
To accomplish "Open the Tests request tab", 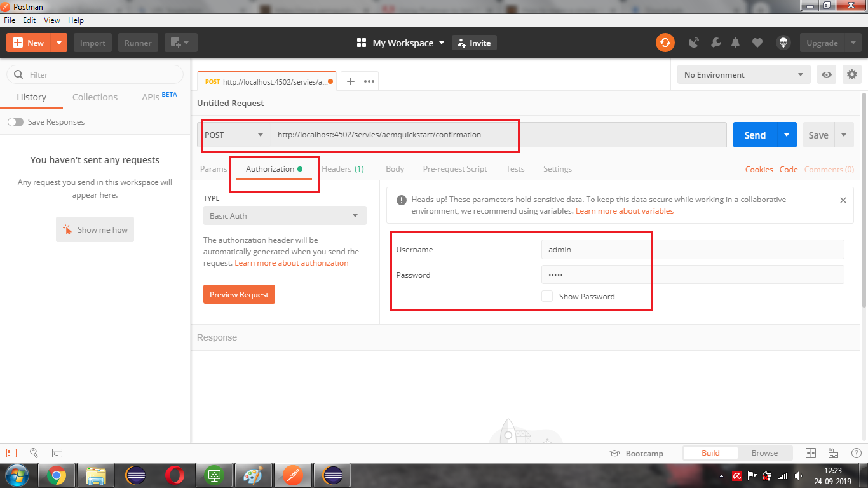I will (515, 169).
